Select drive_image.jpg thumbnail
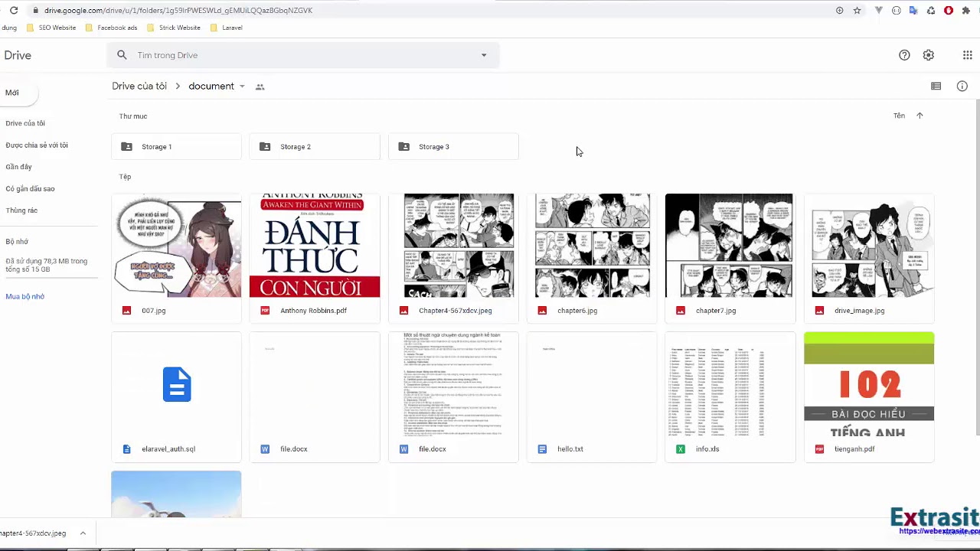The image size is (980, 551). coord(869,246)
